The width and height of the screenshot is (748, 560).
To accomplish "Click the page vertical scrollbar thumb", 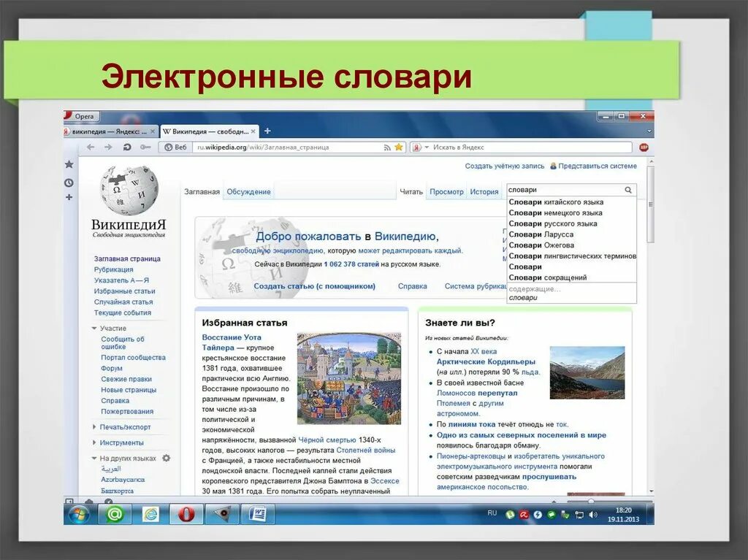I will [650, 205].
